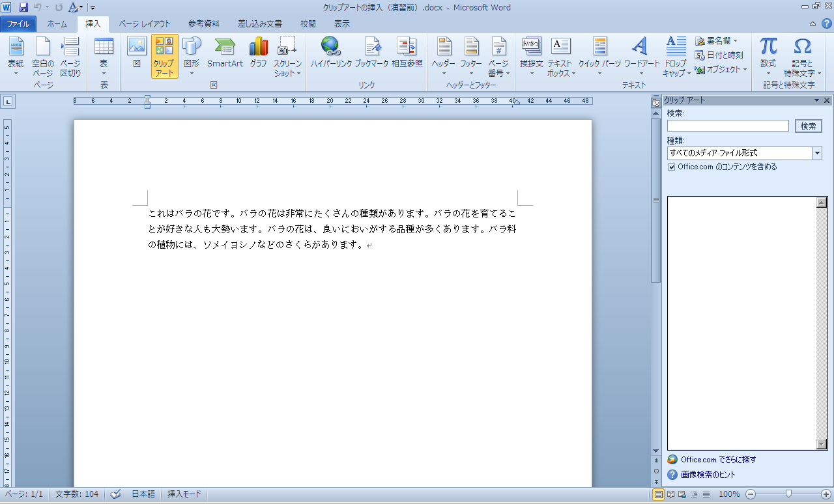
Task: Switch to print layout view button
Action: pos(659,494)
